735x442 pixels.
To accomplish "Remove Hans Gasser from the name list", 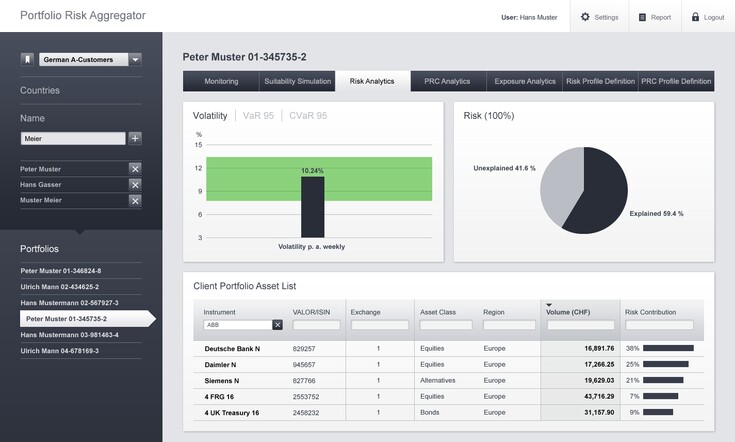I will pyautogui.click(x=135, y=185).
